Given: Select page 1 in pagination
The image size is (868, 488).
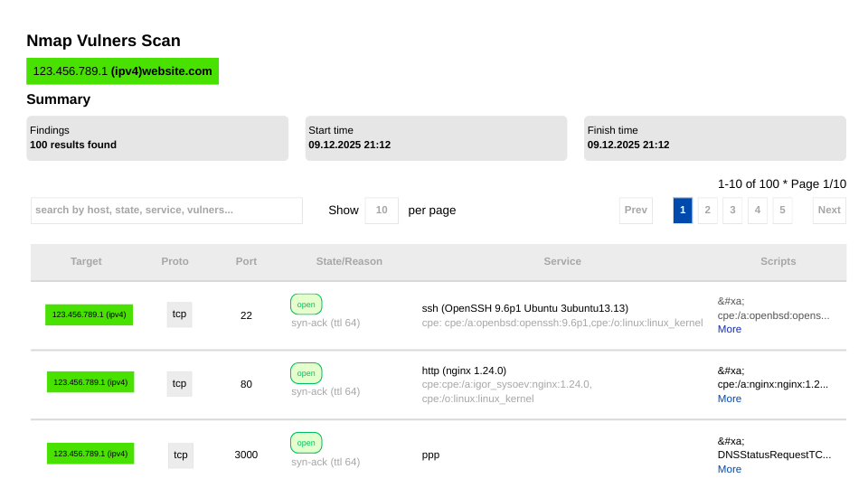Looking at the screenshot, I should coord(683,211).
